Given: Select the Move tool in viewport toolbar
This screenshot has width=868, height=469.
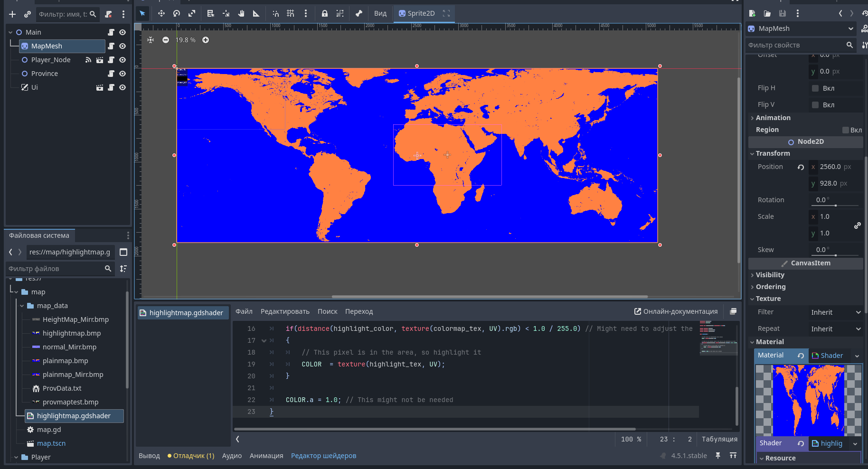Looking at the screenshot, I should (x=161, y=13).
